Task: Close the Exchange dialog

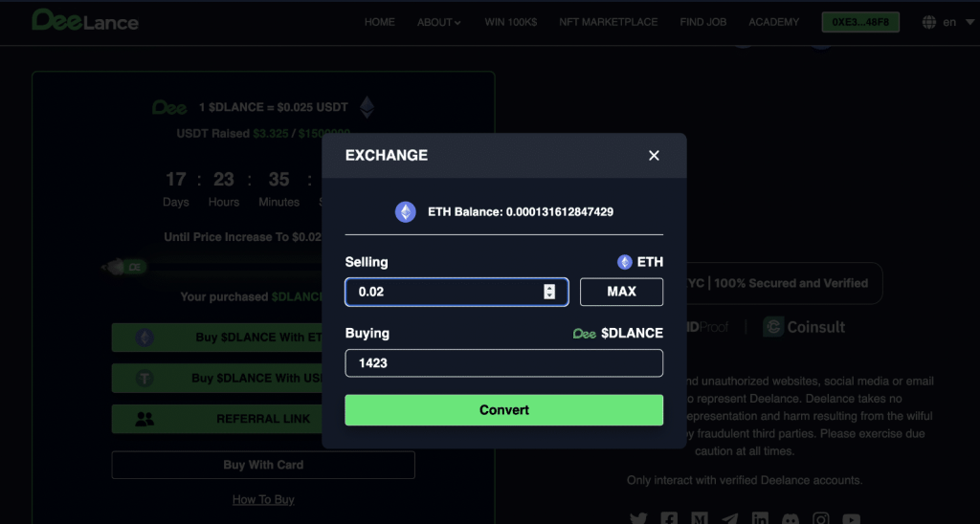Action: 654,155
